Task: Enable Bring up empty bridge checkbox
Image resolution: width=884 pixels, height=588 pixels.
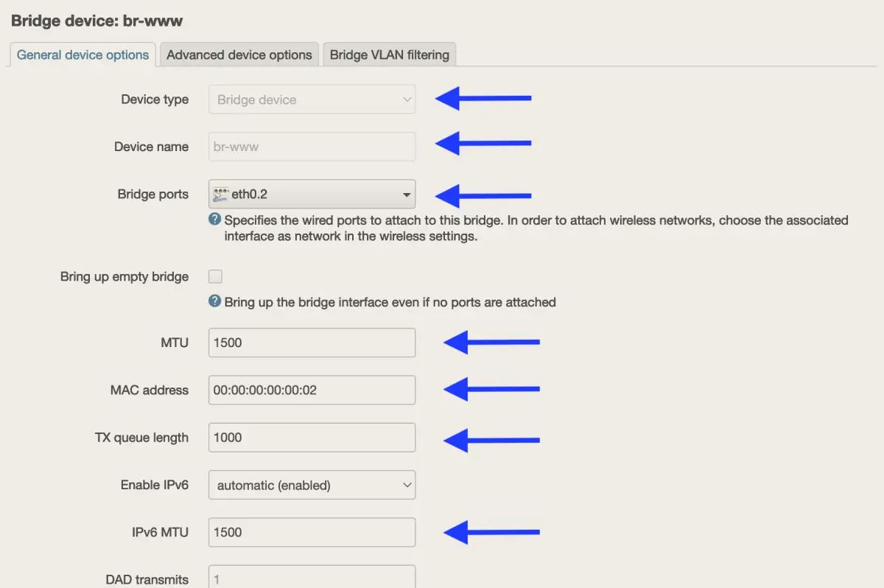Action: click(215, 277)
